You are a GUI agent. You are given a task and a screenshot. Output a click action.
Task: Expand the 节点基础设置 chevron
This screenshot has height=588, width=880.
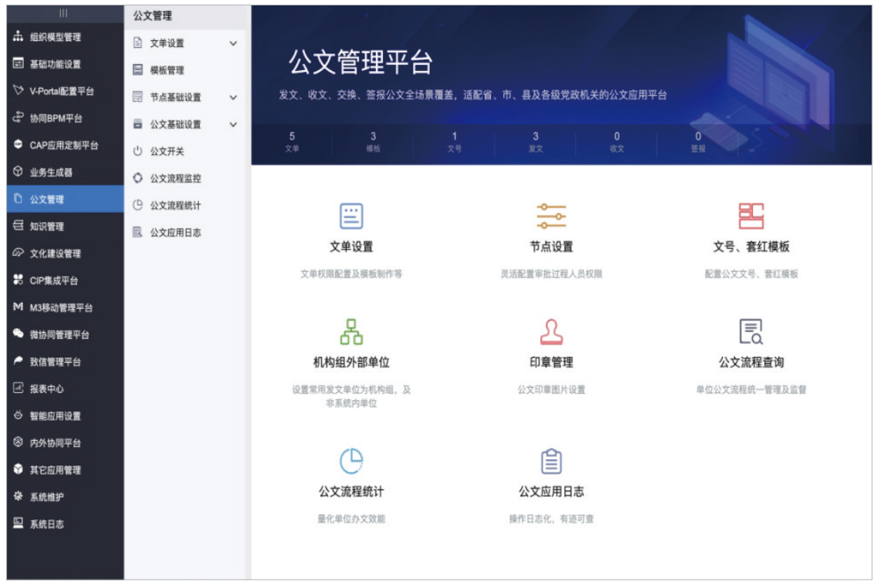(233, 98)
